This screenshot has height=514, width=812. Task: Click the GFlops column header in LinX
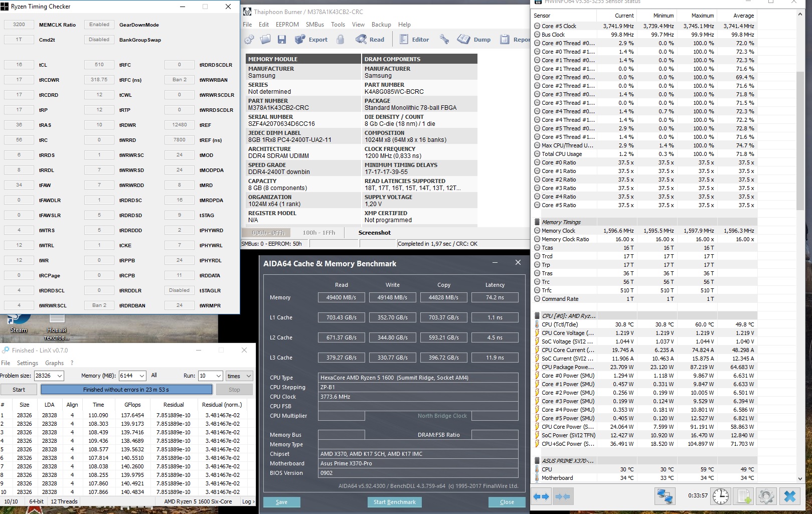point(132,405)
